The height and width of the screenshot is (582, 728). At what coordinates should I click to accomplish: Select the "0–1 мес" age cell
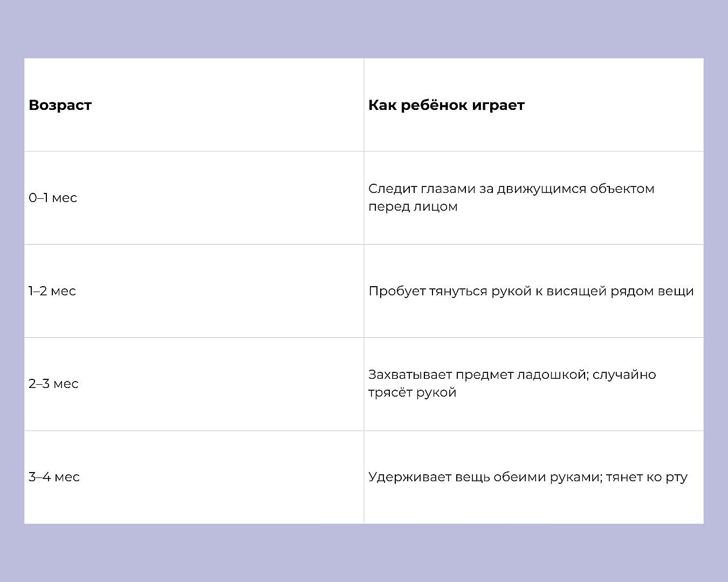point(53,198)
